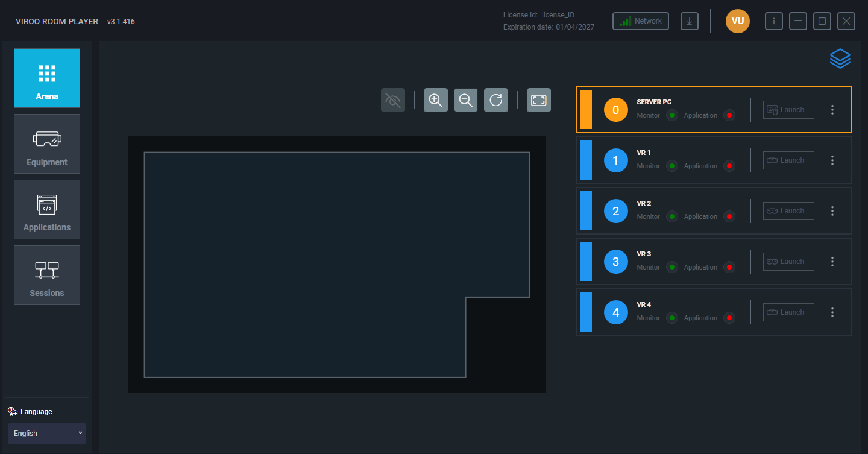Screen dimensions: 868x454
Task: Toggle the hidden-eye visibility icon
Action: 393,100
